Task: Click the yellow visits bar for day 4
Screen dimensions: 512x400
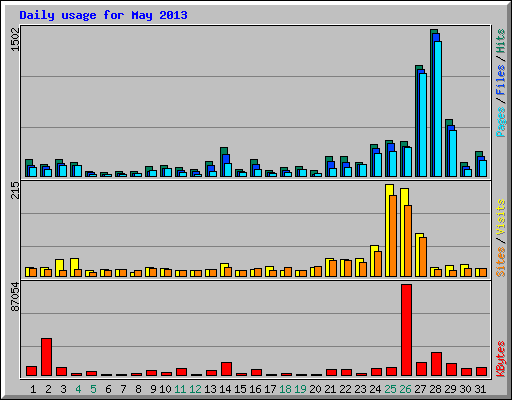Action: (74, 267)
